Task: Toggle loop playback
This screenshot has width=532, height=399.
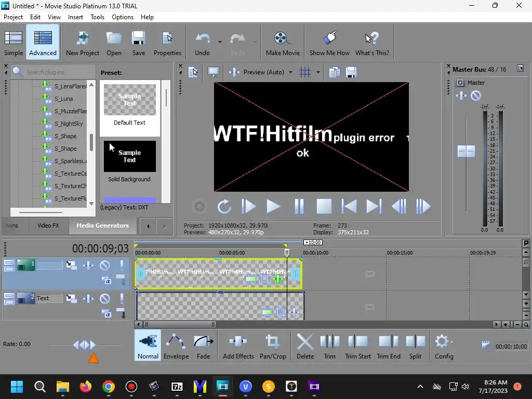Action: [224, 206]
